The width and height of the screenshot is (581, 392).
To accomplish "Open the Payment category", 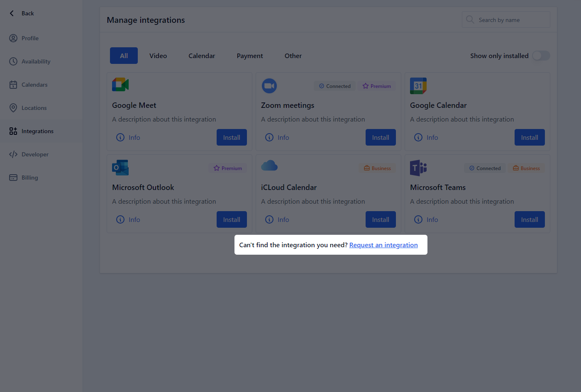I will tap(249, 55).
